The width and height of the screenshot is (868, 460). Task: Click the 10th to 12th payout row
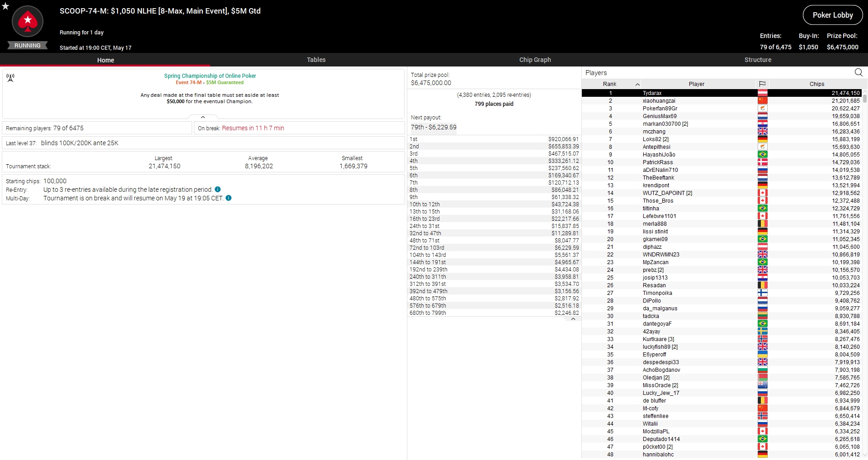(x=494, y=204)
